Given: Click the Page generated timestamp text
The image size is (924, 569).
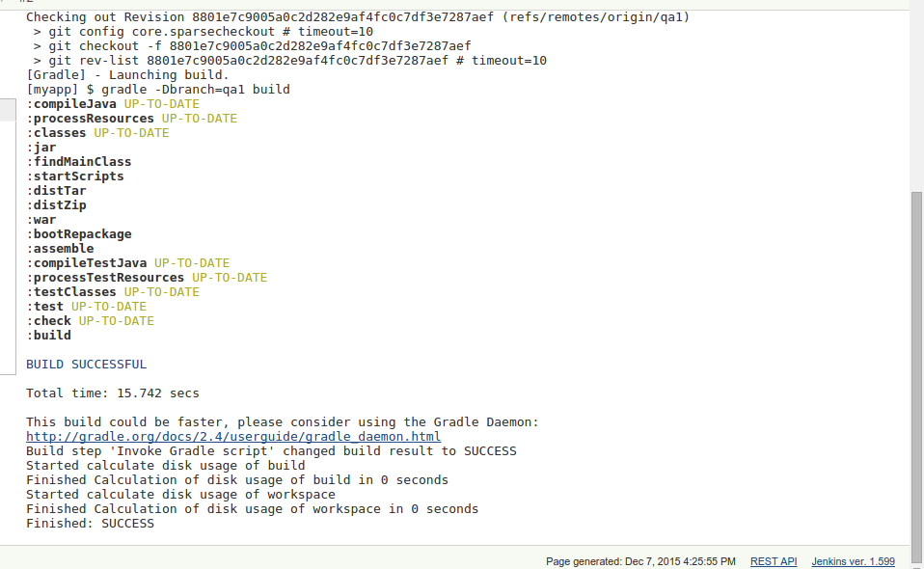Looking at the screenshot, I should click(x=640, y=561).
